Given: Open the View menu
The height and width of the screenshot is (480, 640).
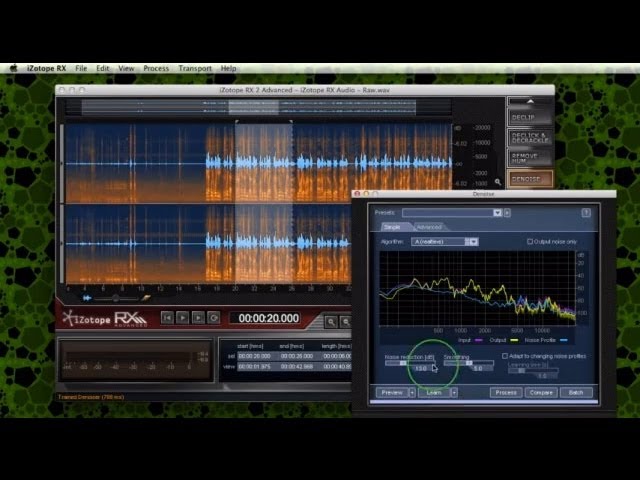Looking at the screenshot, I should point(126,68).
